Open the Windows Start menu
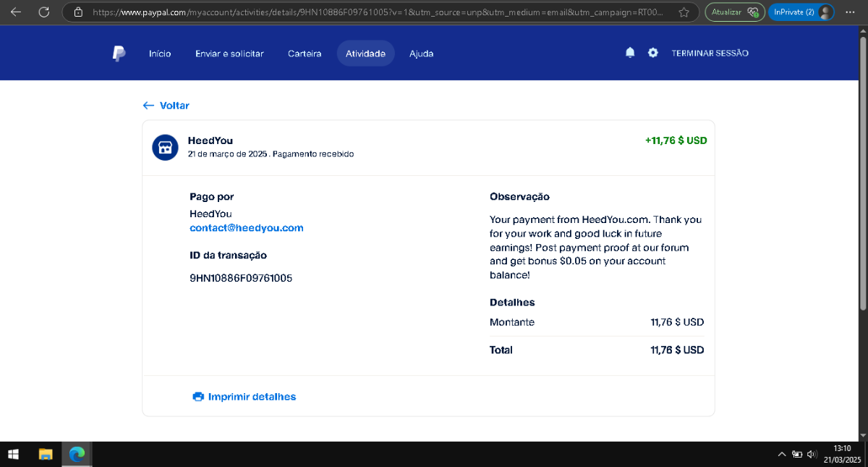The width and height of the screenshot is (868, 467). click(x=13, y=454)
